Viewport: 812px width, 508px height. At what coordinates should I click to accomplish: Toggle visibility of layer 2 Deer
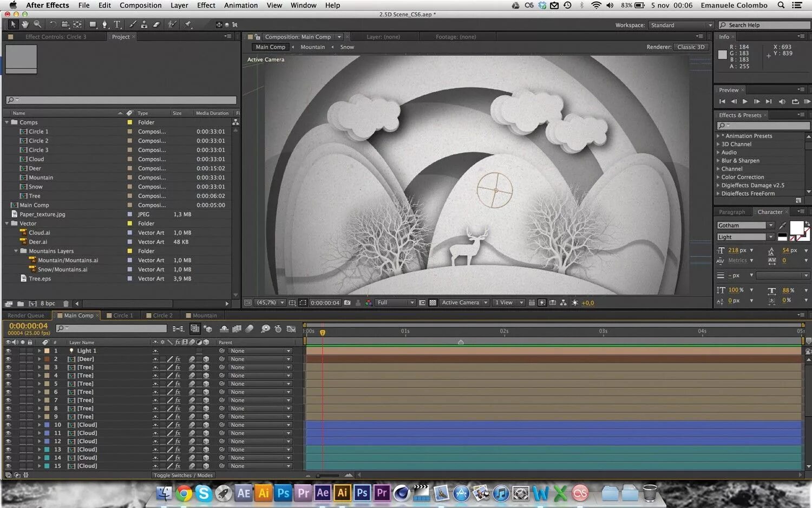coord(8,359)
